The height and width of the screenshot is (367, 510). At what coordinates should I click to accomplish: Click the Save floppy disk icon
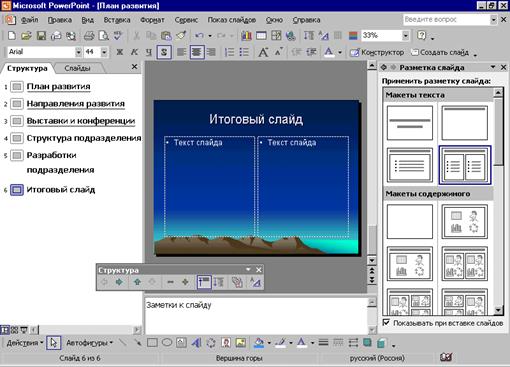[x=41, y=36]
